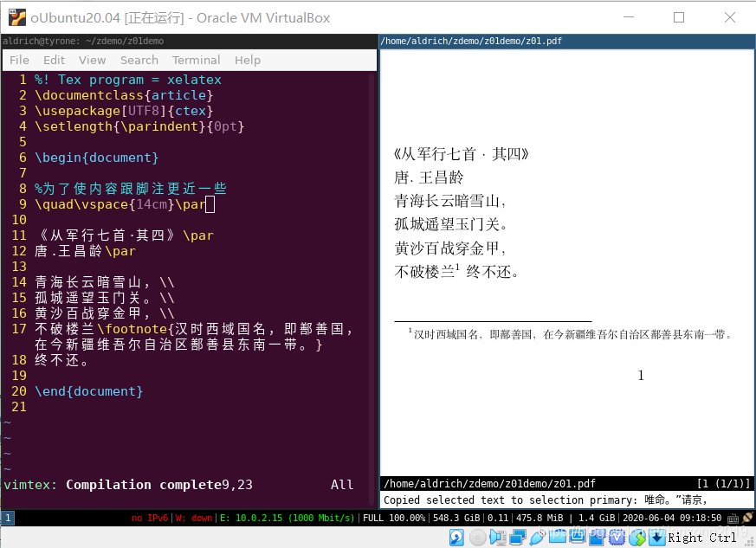Screen dimensions: 756x548
Task: Select i3 workspace 1 button
Action: coord(8,518)
